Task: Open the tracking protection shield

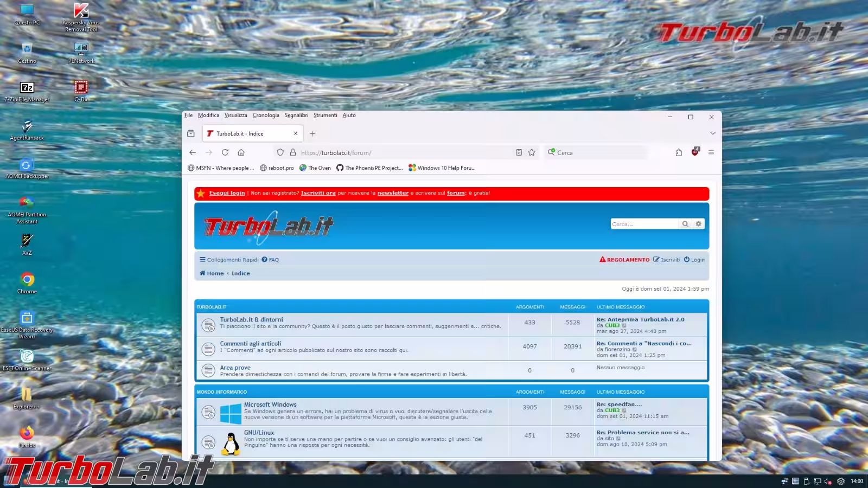Action: coord(280,153)
